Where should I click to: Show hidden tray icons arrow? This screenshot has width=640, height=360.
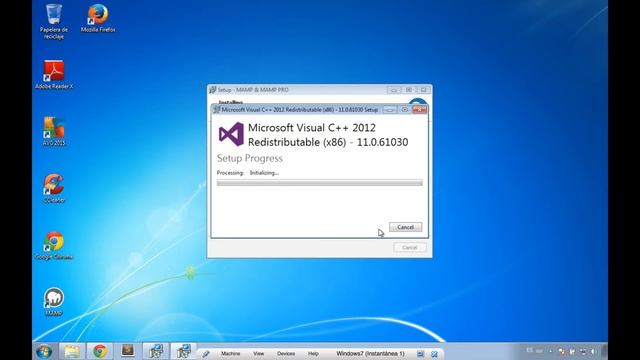click(x=550, y=351)
